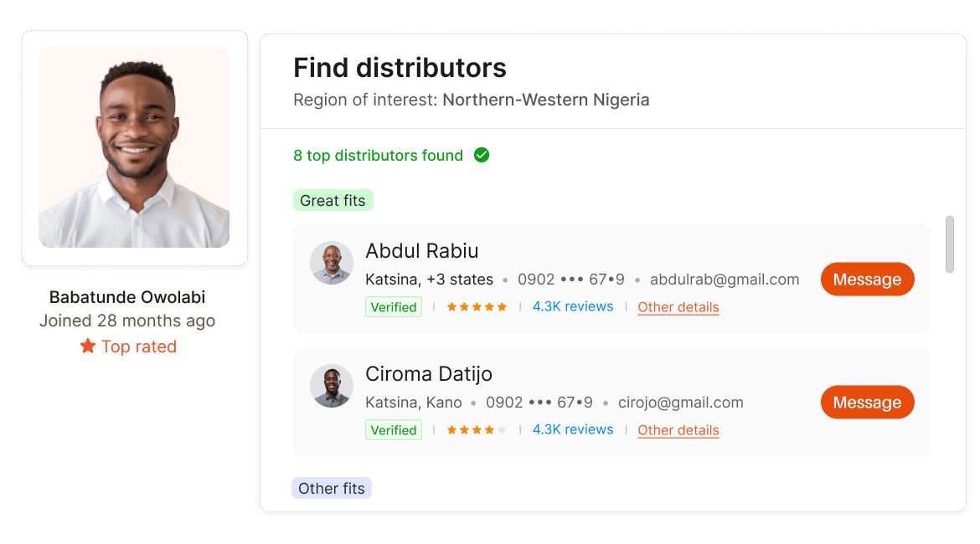980x544 pixels.
Task: Click Abdul Rabiu's profile avatar
Action: click(332, 263)
